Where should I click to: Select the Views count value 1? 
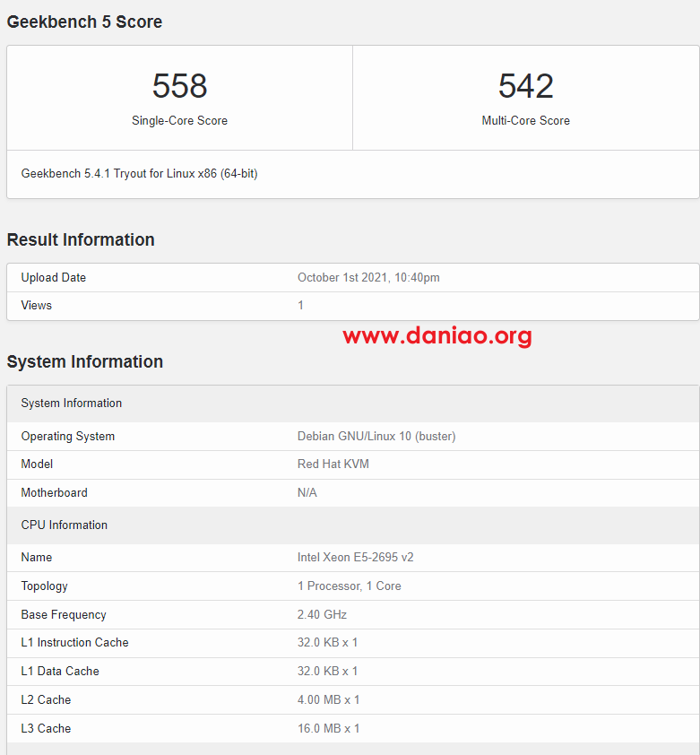[x=300, y=305]
